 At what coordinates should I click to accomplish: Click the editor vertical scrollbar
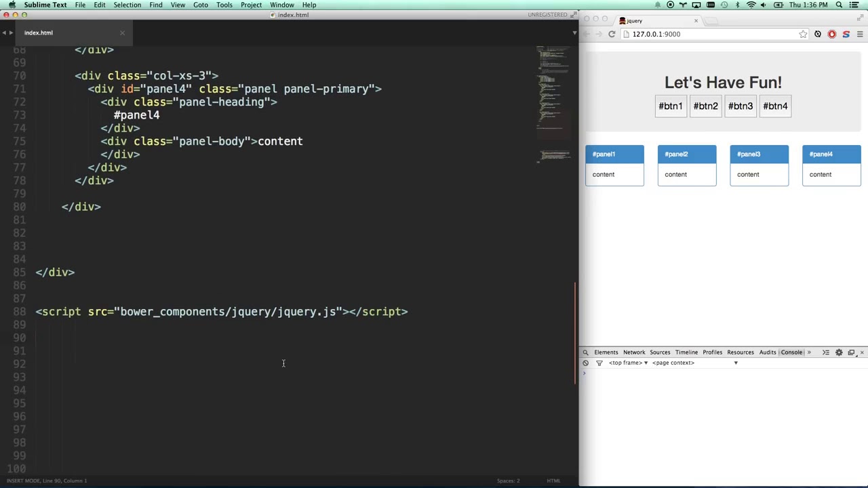(575, 333)
